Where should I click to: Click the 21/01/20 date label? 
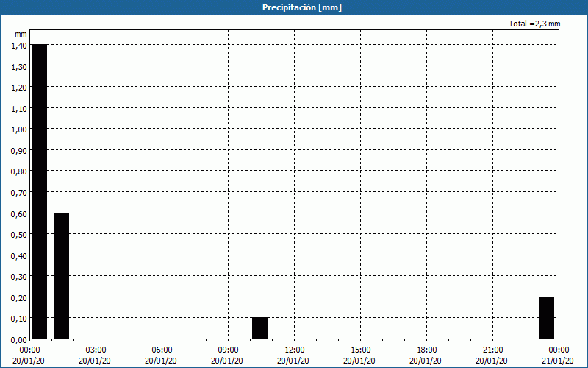[558, 361]
